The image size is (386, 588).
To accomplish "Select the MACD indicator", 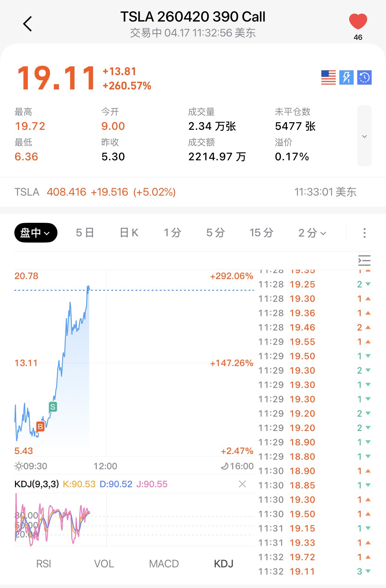I will coord(164,564).
